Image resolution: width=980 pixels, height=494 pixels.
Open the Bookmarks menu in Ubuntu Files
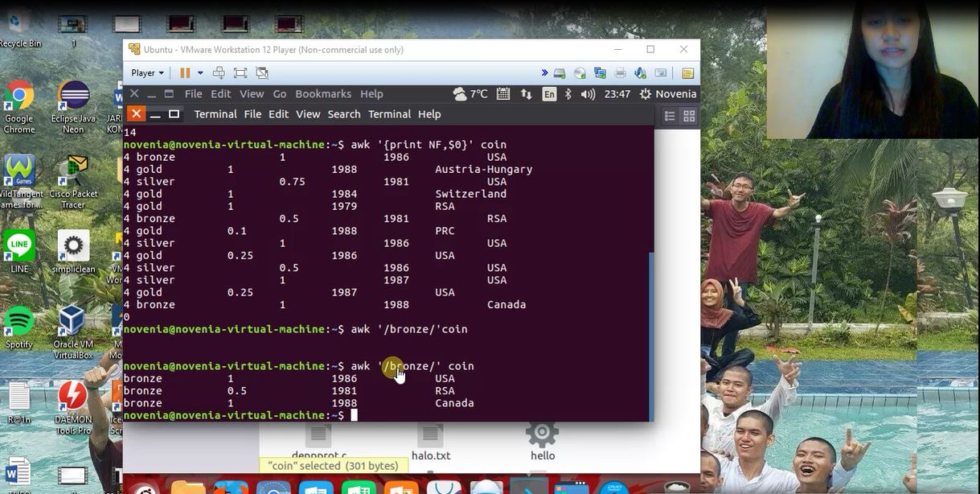coord(323,93)
